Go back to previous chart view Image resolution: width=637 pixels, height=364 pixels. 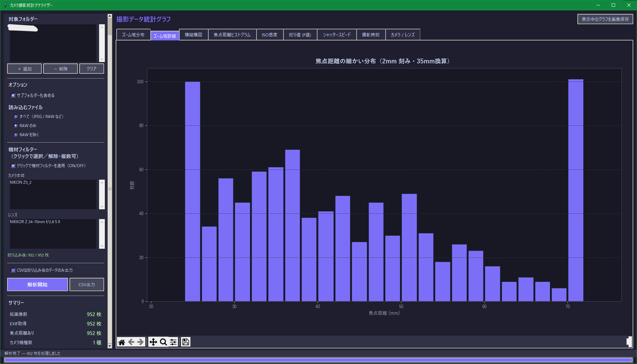point(131,342)
